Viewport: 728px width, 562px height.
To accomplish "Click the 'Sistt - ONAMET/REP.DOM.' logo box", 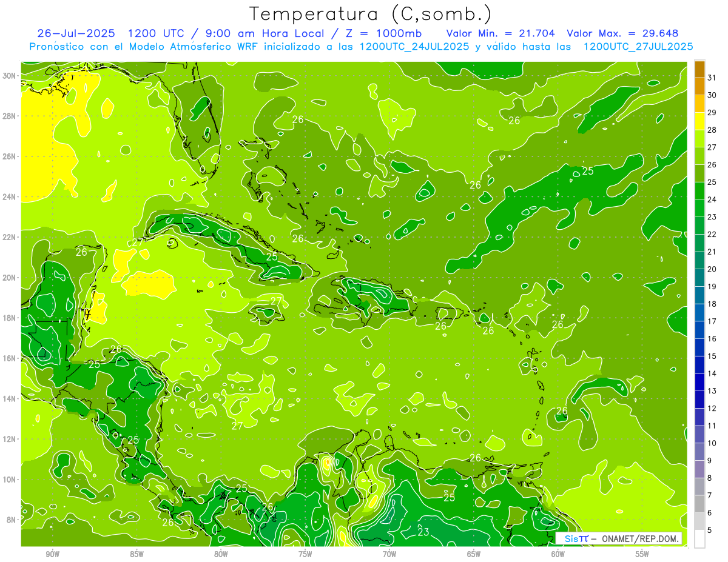I will pos(619,538).
